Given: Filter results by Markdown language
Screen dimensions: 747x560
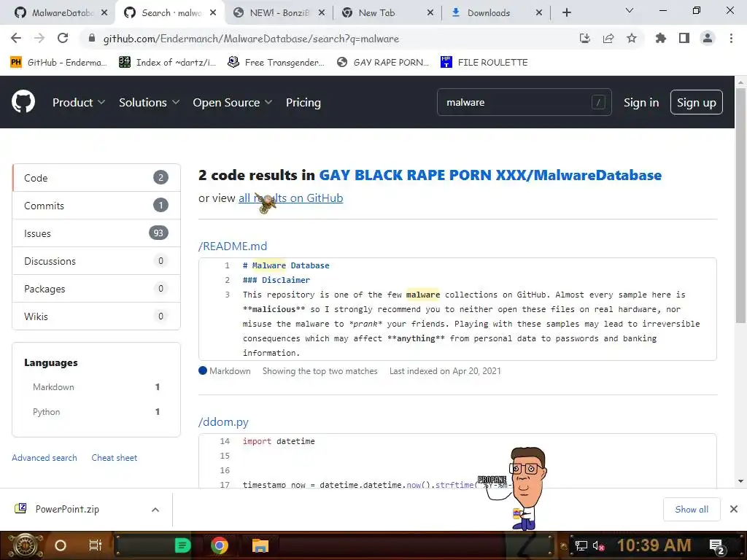Looking at the screenshot, I should tap(96, 386).
